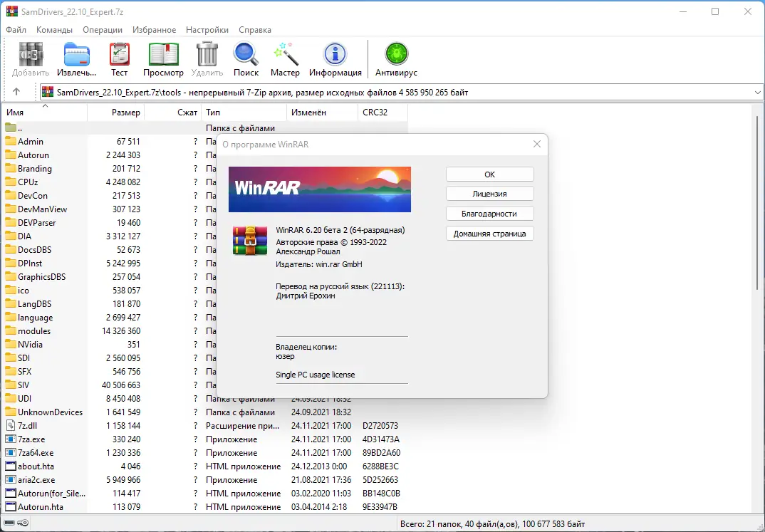This screenshot has width=765, height=532.
Task: Click OK in the About WinRAR dialog
Action: click(490, 174)
